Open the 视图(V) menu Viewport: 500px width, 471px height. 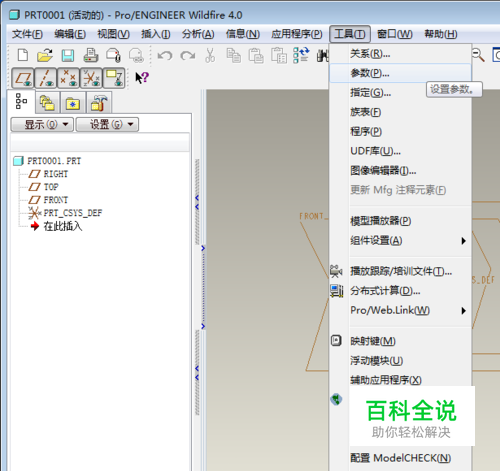tap(113, 34)
